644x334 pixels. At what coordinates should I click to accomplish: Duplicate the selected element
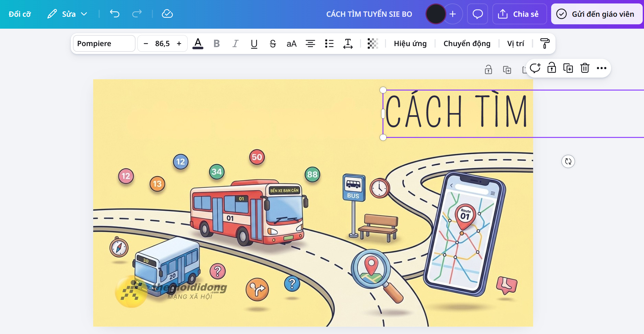click(x=569, y=68)
